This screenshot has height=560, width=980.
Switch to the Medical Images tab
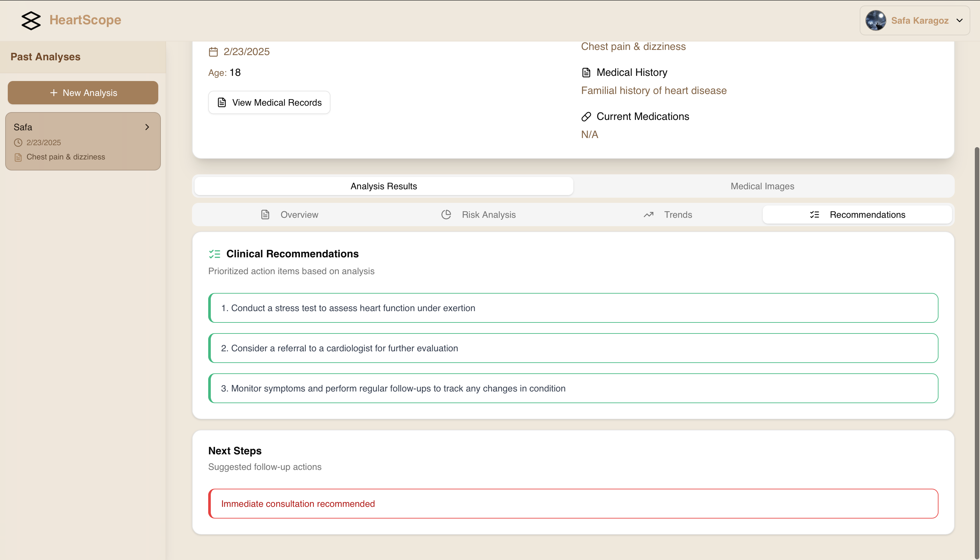[x=762, y=186]
